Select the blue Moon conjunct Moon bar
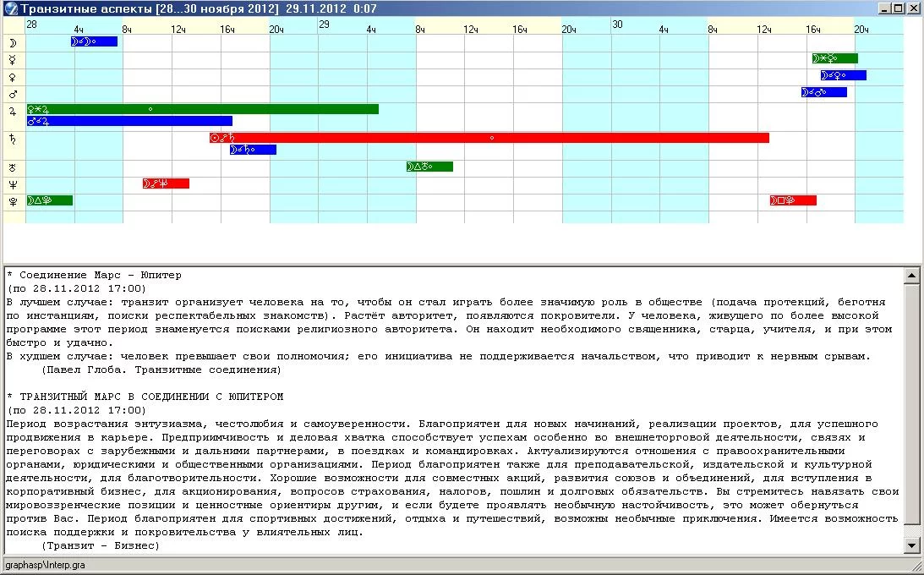Image resolution: width=924 pixels, height=575 pixels. 95,41
